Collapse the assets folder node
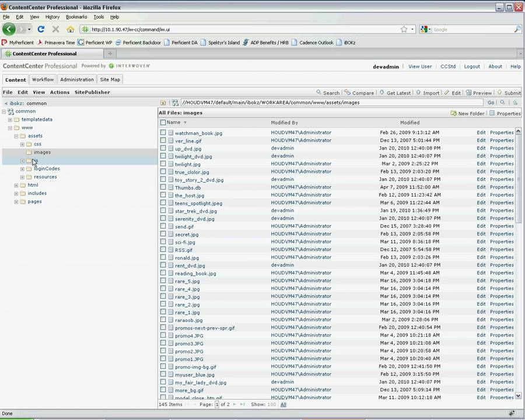This screenshot has width=525, height=420. (x=16, y=136)
